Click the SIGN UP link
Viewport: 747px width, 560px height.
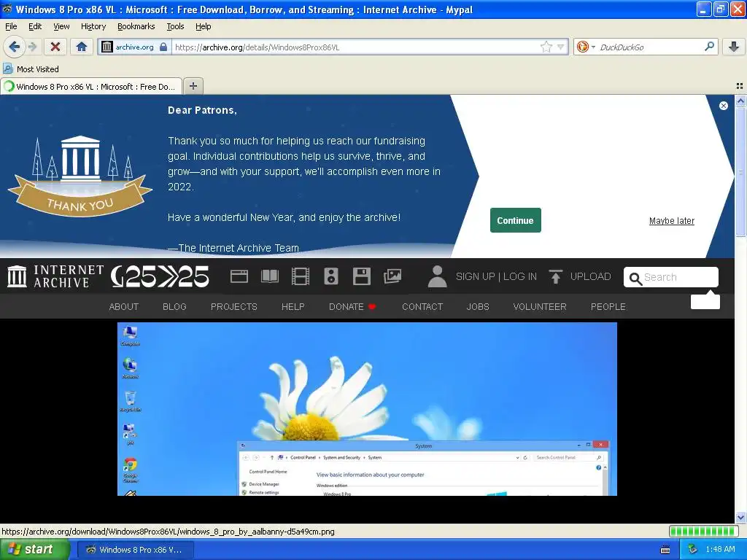point(475,276)
